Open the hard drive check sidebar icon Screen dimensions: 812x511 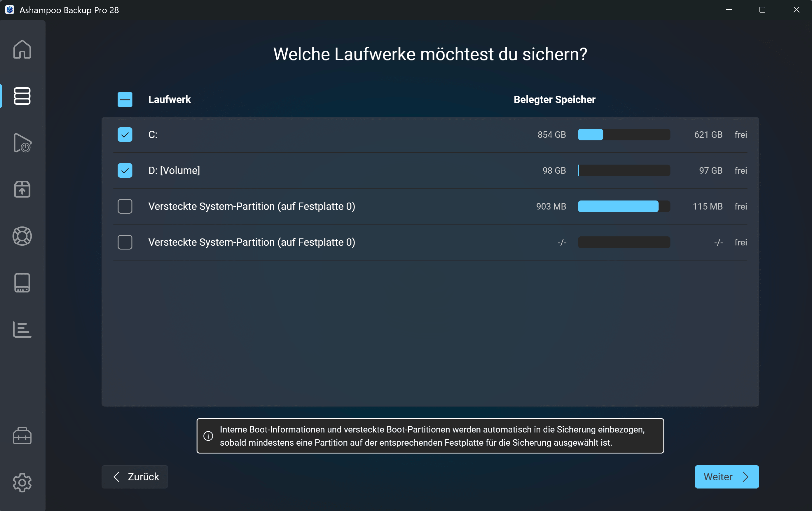click(22, 283)
